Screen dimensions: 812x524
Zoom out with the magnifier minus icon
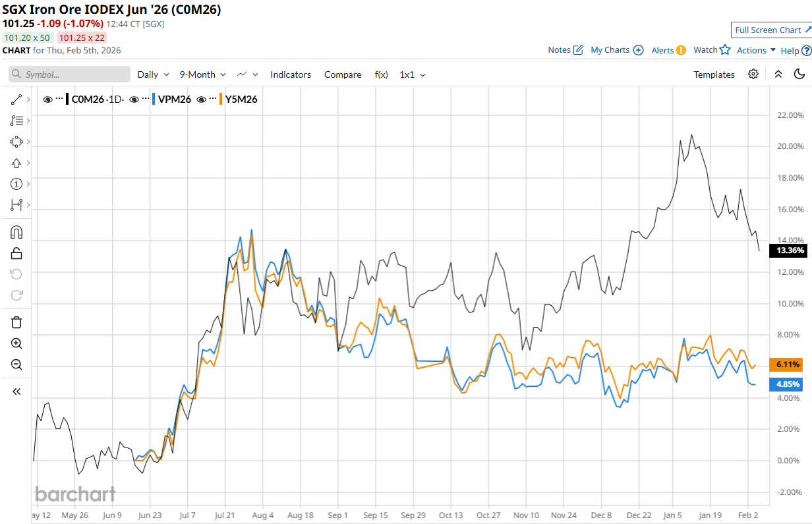[x=16, y=364]
